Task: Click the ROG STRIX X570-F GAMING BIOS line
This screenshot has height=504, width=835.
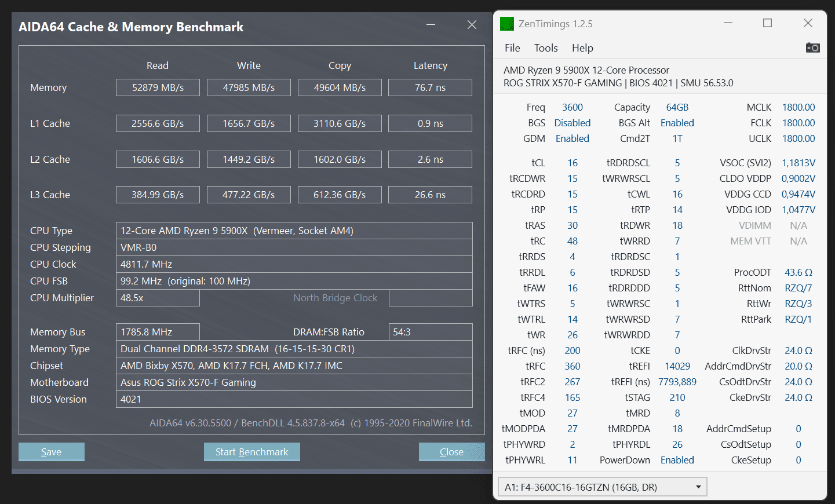Action: (x=618, y=83)
